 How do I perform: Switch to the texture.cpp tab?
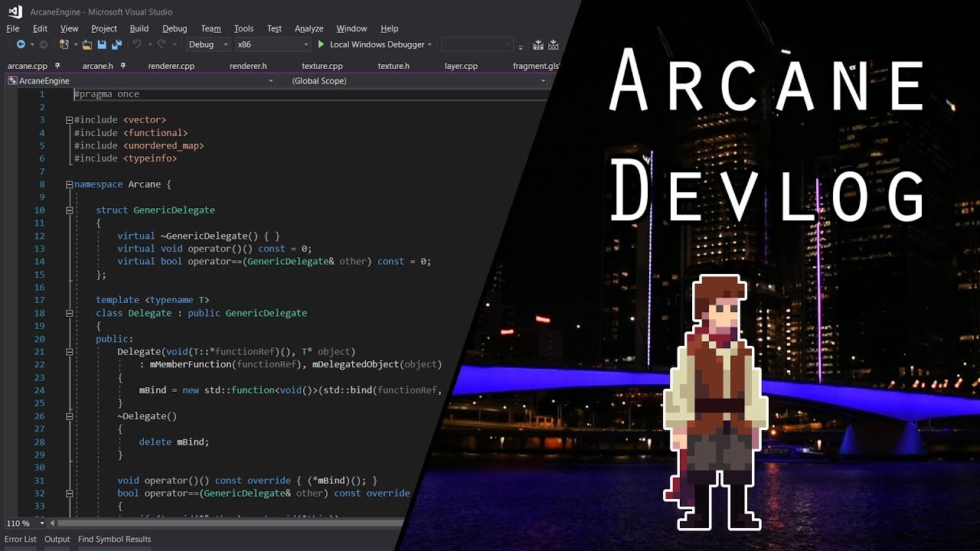coord(322,66)
